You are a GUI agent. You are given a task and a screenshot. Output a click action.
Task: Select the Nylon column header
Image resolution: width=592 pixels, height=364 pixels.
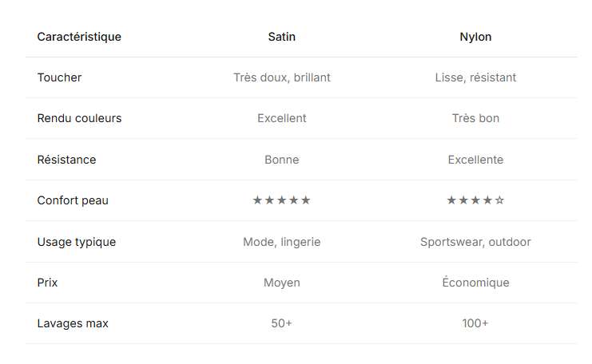[x=475, y=37]
